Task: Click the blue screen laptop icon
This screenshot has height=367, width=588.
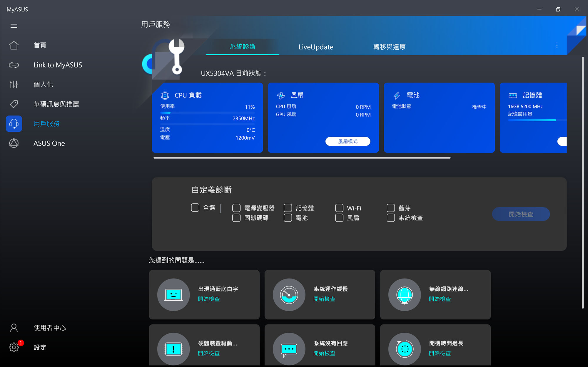Action: [x=173, y=295]
